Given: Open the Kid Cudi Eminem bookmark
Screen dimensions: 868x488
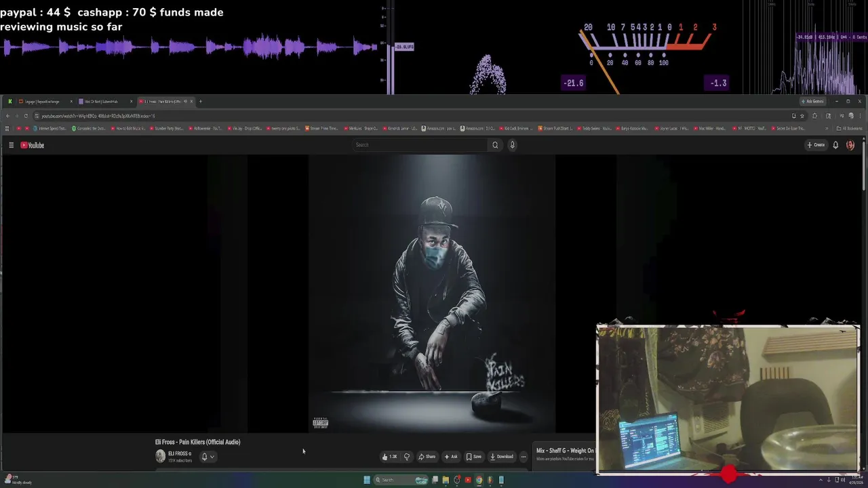Looking at the screenshot, I should 516,128.
